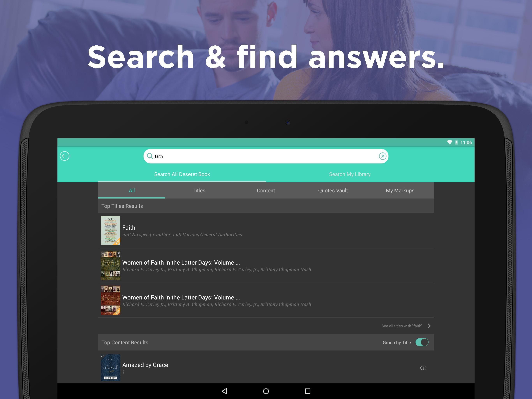Select the Content filter tab
The image size is (532, 399).
pos(266,191)
